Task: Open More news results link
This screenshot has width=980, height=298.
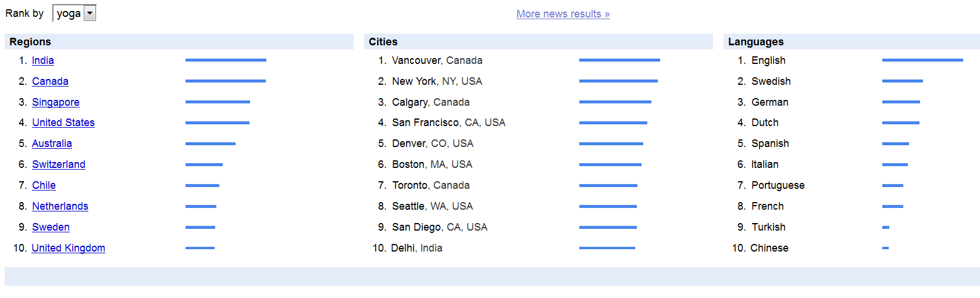Action: pyautogui.click(x=563, y=14)
